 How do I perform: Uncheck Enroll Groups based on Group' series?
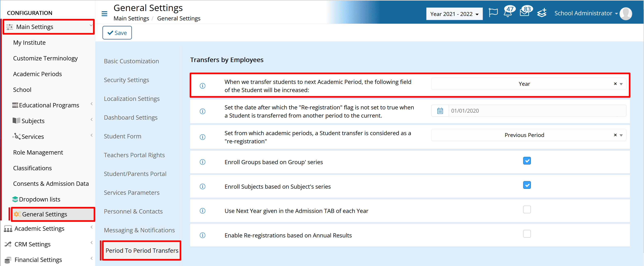pyautogui.click(x=527, y=160)
